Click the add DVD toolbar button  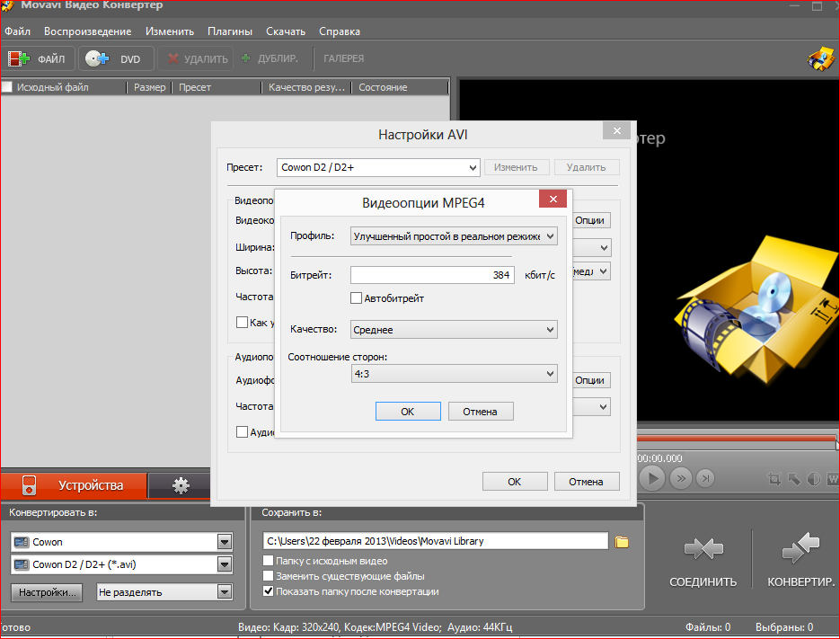click(x=116, y=58)
